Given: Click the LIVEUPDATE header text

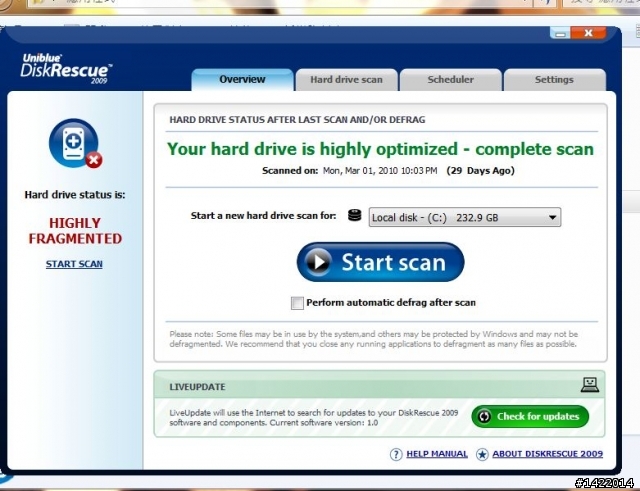Looking at the screenshot, I should pos(197,387).
